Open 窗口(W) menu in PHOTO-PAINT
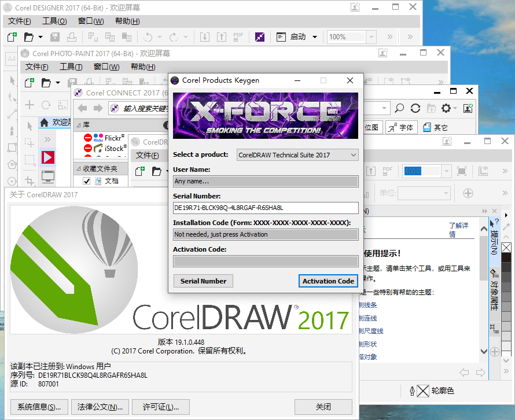The image size is (515, 420). [106, 67]
